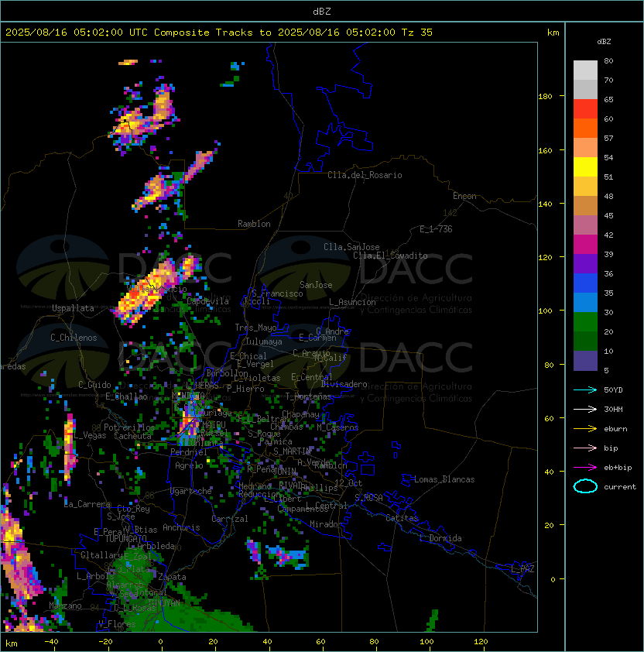Click the 'Cacheuta' place label
The width and height of the screenshot is (644, 652).
(132, 436)
